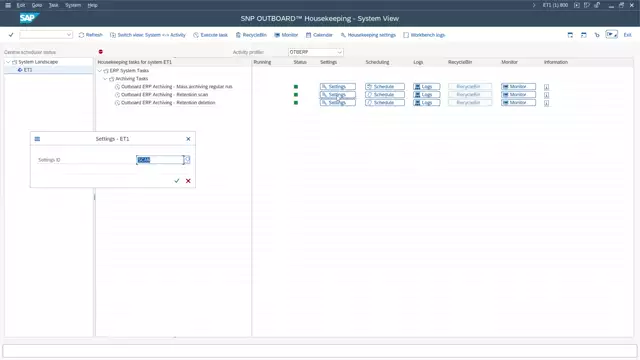Open Settings for Mass archiving regular run

[x=338, y=87]
